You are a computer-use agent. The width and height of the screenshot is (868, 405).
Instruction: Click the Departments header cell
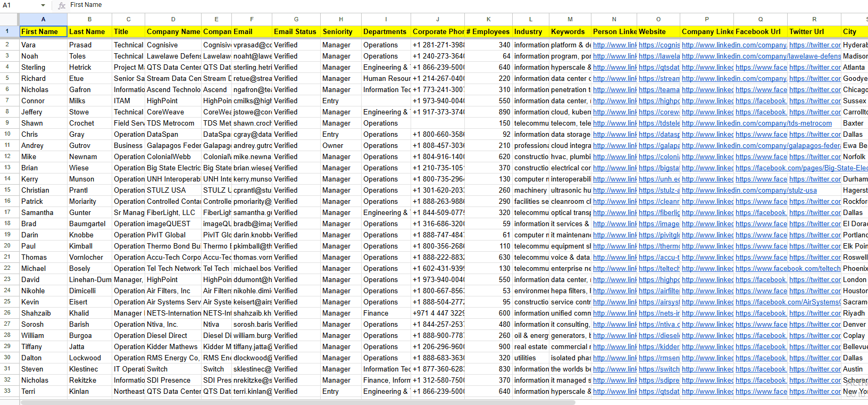click(386, 32)
